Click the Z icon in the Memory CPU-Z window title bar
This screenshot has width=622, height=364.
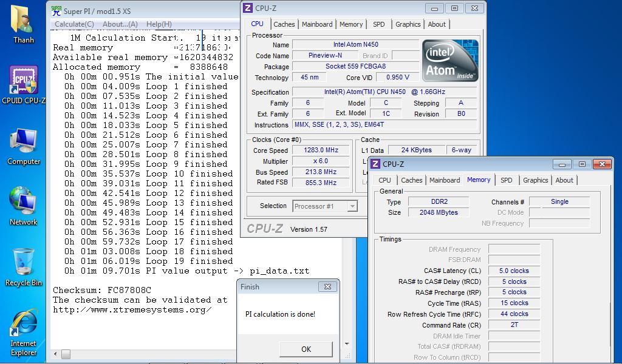375,164
